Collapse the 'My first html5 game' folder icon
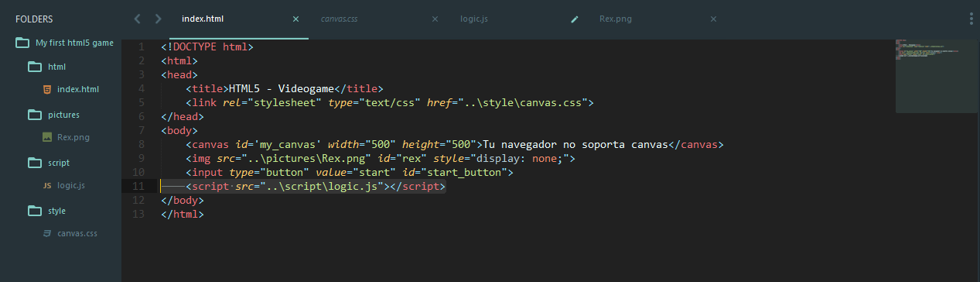The width and height of the screenshot is (980, 282). tap(22, 43)
